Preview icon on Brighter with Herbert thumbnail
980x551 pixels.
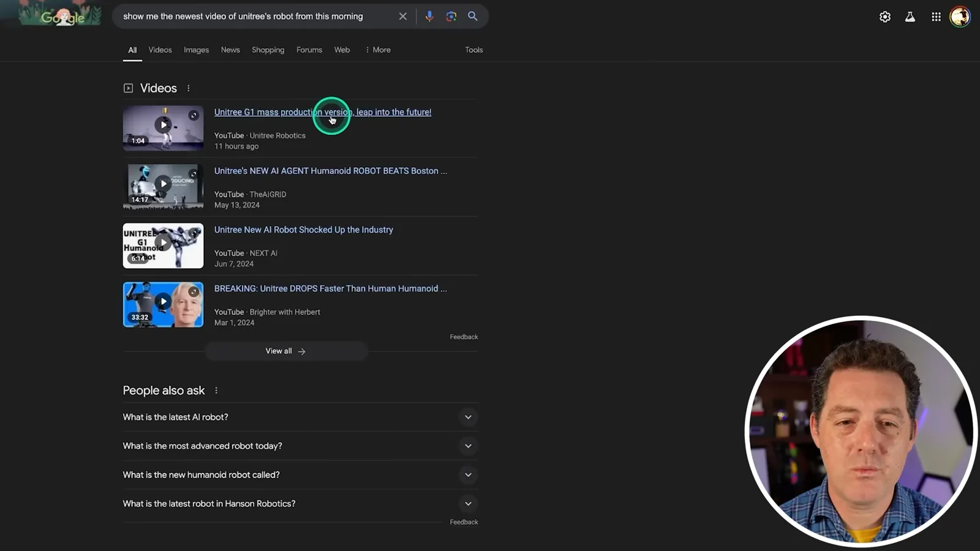click(x=194, y=291)
